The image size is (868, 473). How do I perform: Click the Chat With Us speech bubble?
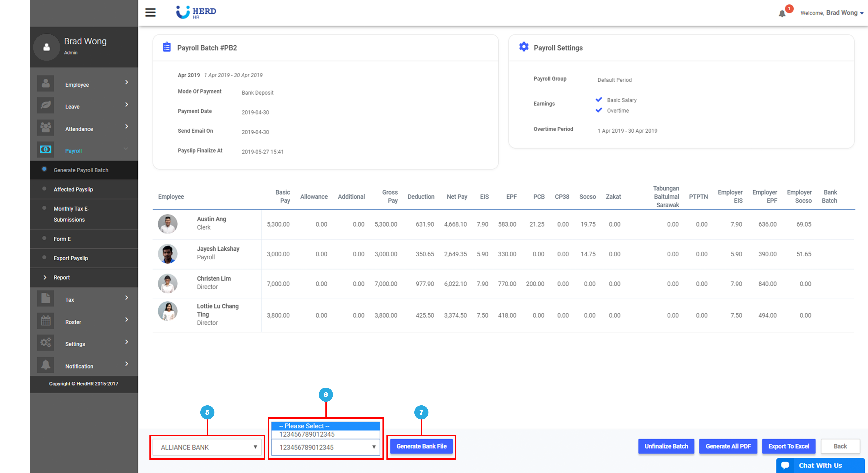pos(785,465)
